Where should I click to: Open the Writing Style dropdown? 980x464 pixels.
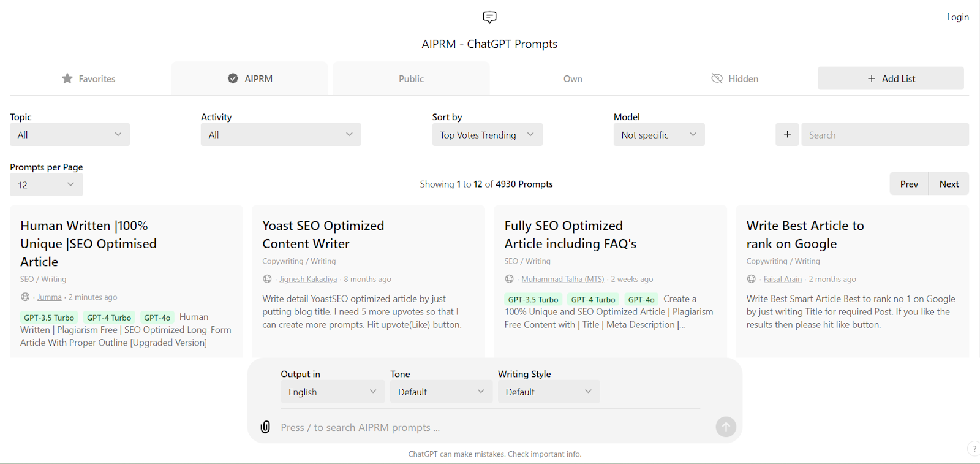[549, 392]
